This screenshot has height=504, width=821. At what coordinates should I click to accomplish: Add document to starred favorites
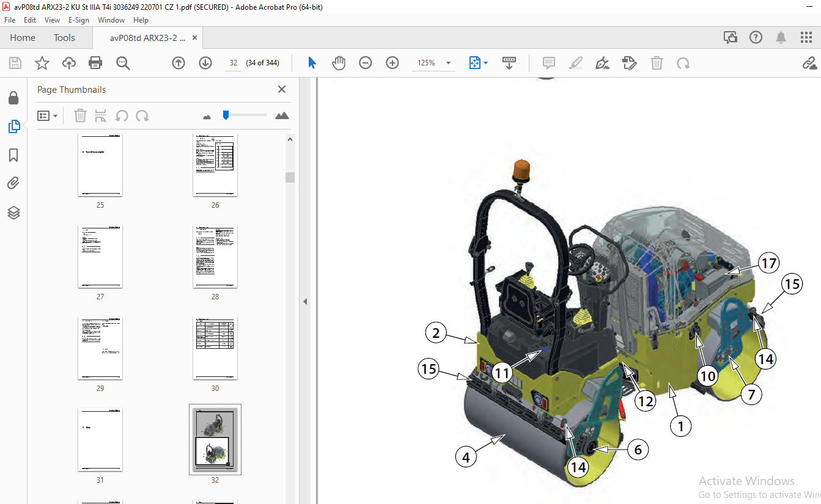tap(42, 63)
